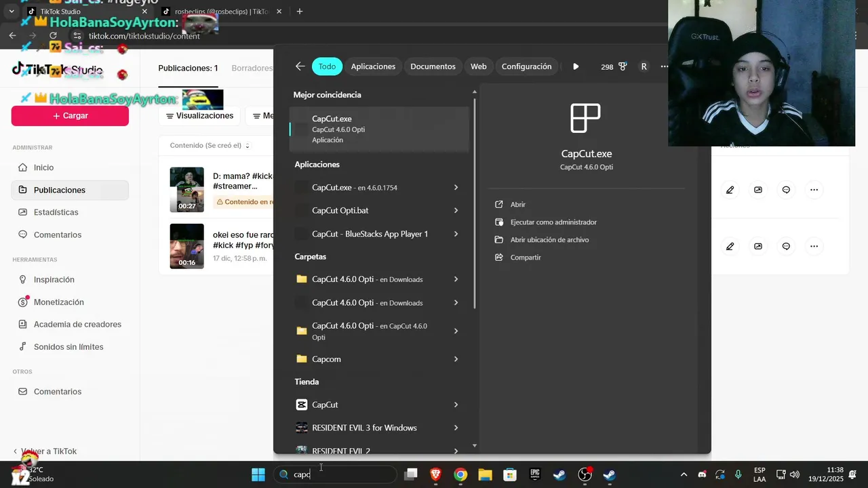The image size is (868, 488).
Task: Open the comments icon for the first post
Action: point(786,190)
